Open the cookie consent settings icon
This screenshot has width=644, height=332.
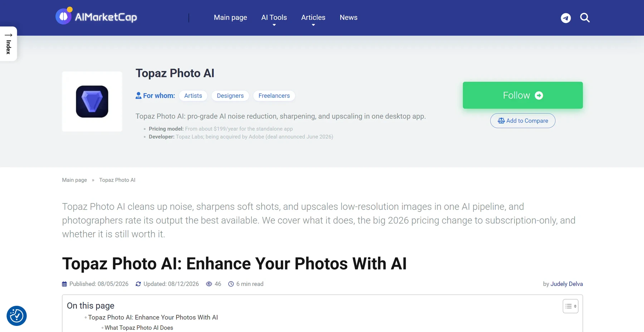tap(16, 316)
